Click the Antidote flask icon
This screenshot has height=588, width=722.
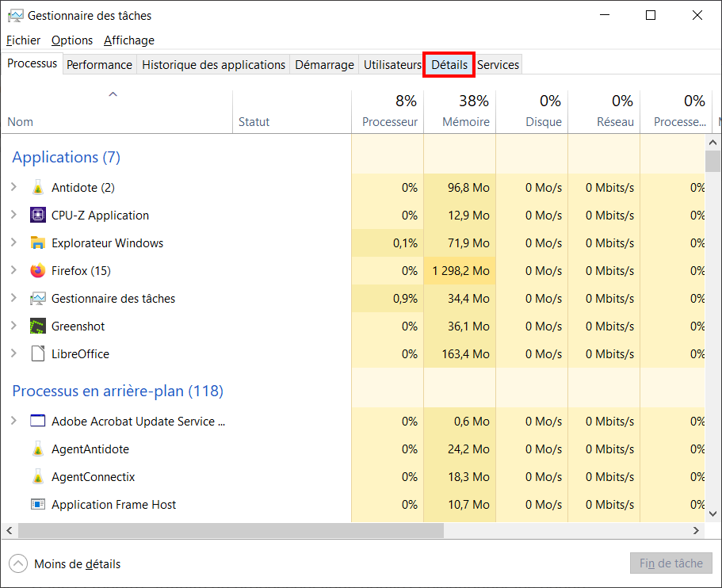(x=38, y=187)
